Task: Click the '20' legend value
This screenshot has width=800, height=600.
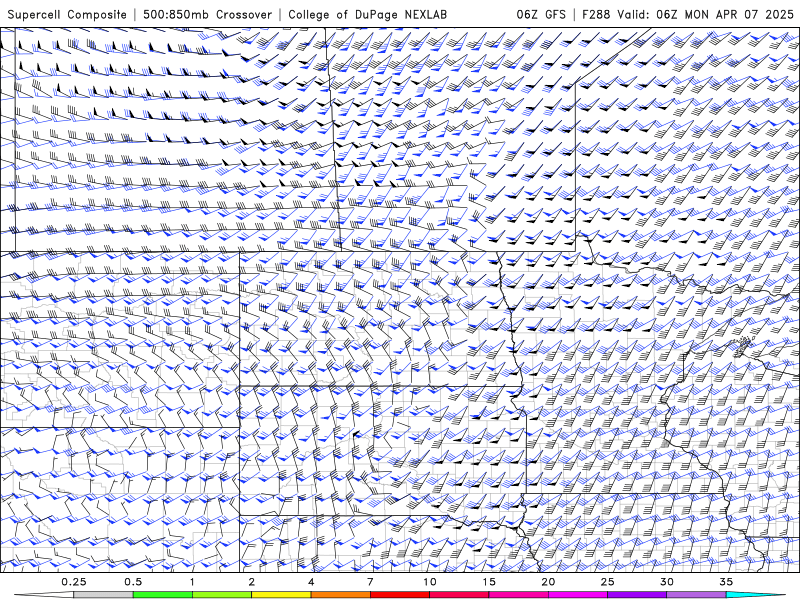Action: click(548, 582)
